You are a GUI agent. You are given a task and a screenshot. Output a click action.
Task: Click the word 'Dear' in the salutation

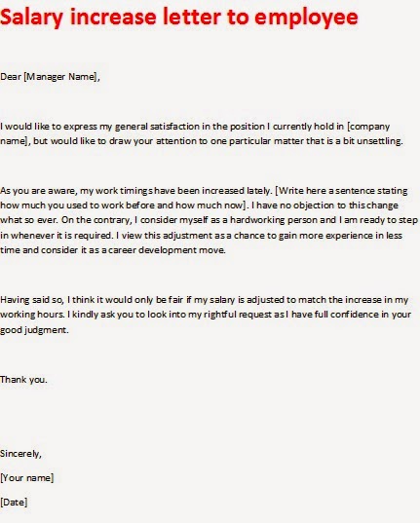coord(11,77)
